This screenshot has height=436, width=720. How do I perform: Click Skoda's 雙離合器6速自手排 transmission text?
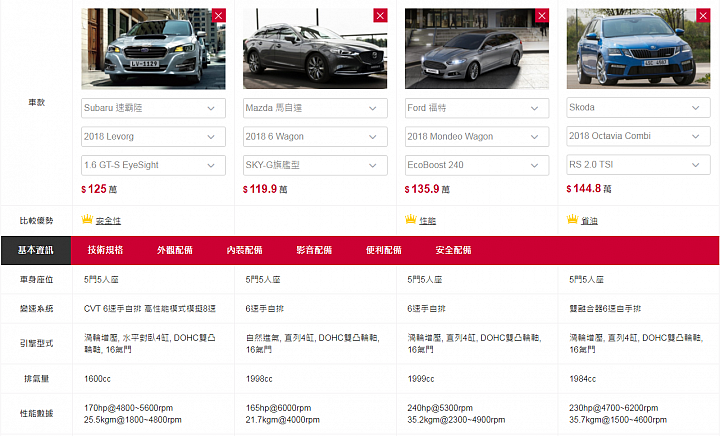605,308
